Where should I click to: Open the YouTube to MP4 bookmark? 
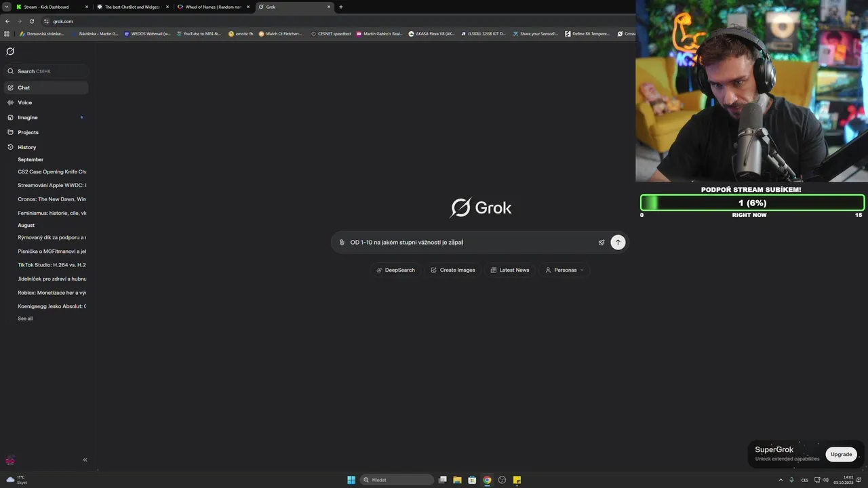point(199,33)
